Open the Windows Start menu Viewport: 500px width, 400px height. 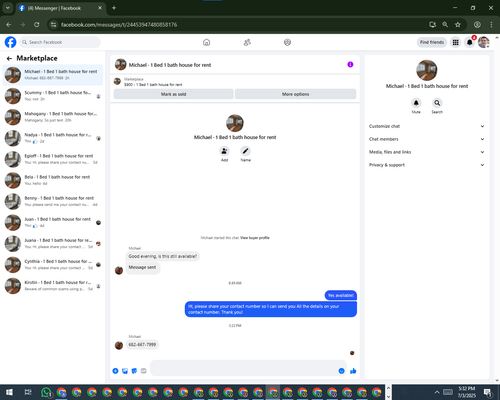[9, 392]
